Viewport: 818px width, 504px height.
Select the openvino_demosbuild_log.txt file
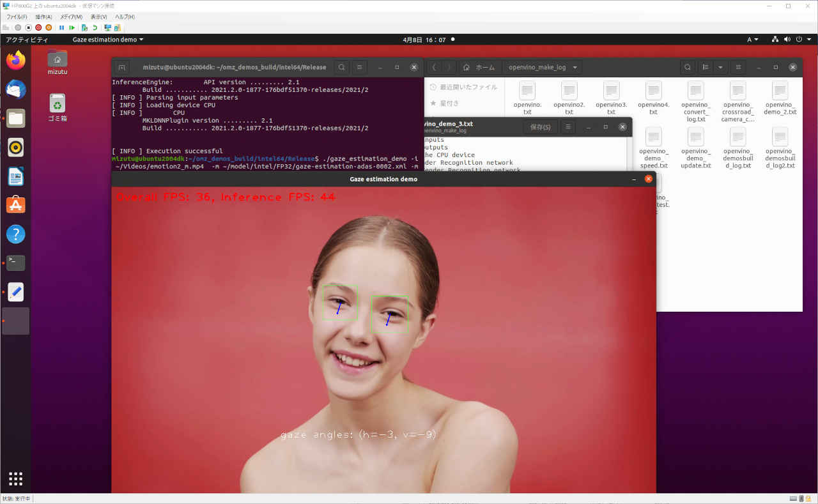coord(737,148)
